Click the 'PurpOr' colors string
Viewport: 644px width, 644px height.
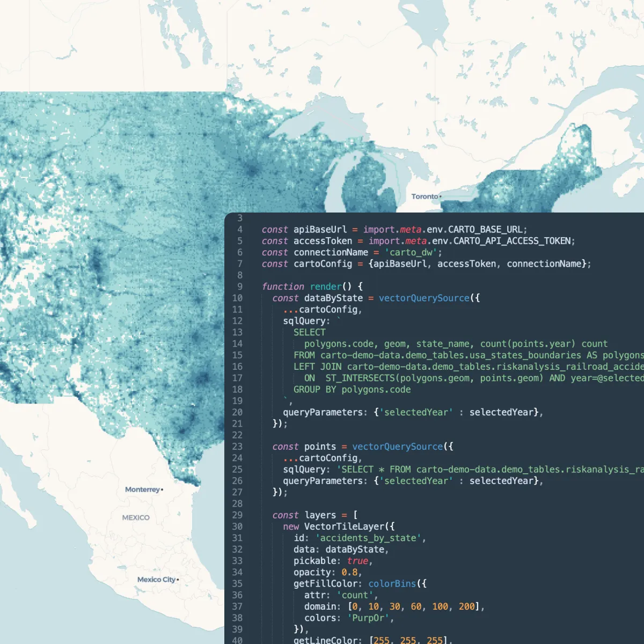[369, 618]
